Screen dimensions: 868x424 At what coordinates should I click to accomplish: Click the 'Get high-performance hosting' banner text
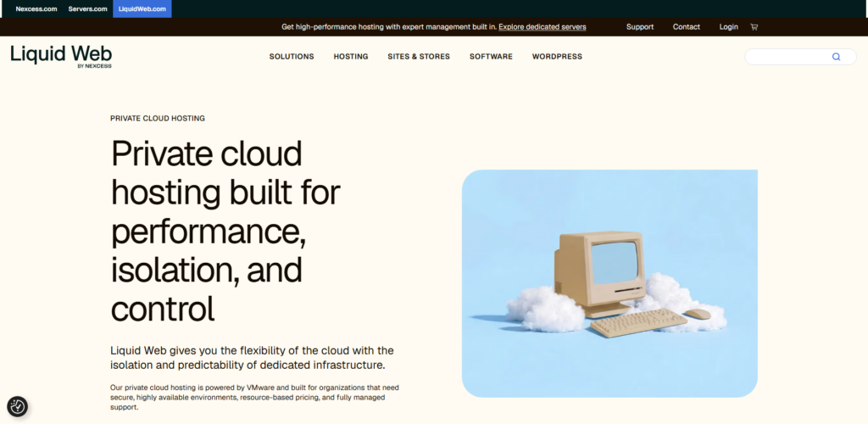click(389, 26)
